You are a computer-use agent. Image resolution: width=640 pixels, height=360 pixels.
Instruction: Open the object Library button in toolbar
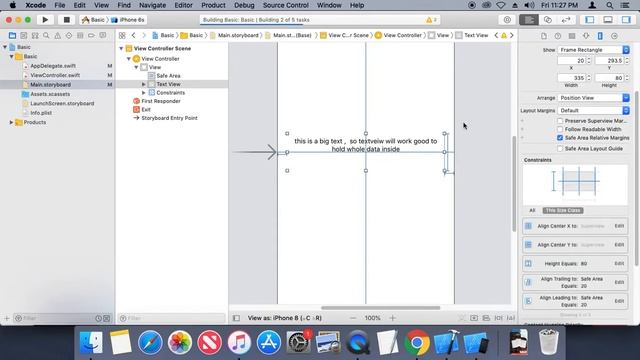507,20
